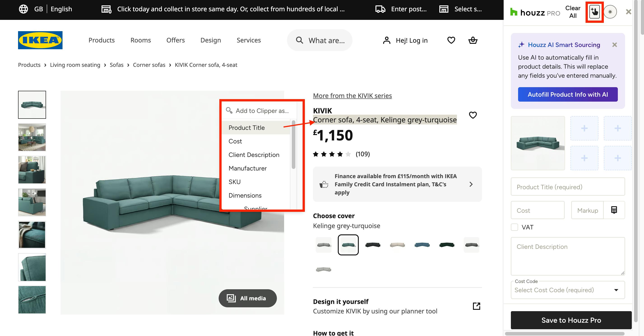This screenshot has height=336, width=644.
Task: Close the Houzz Pro panel
Action: (x=628, y=12)
